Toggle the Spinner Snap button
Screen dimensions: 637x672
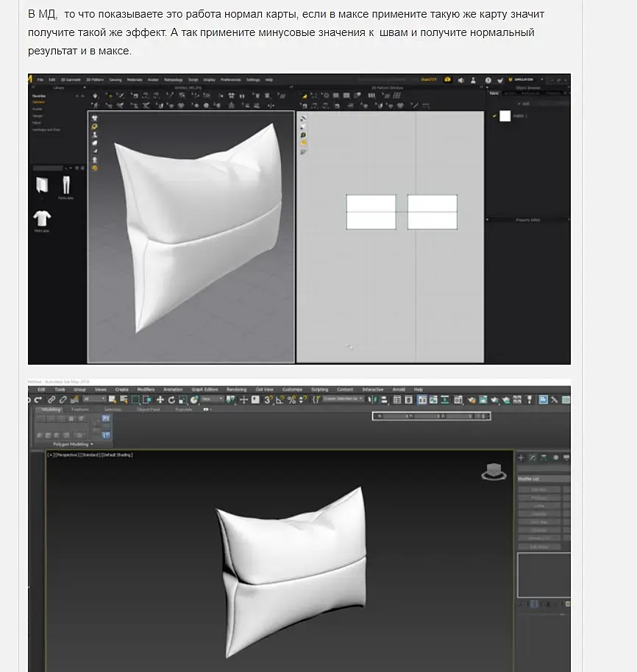302,400
